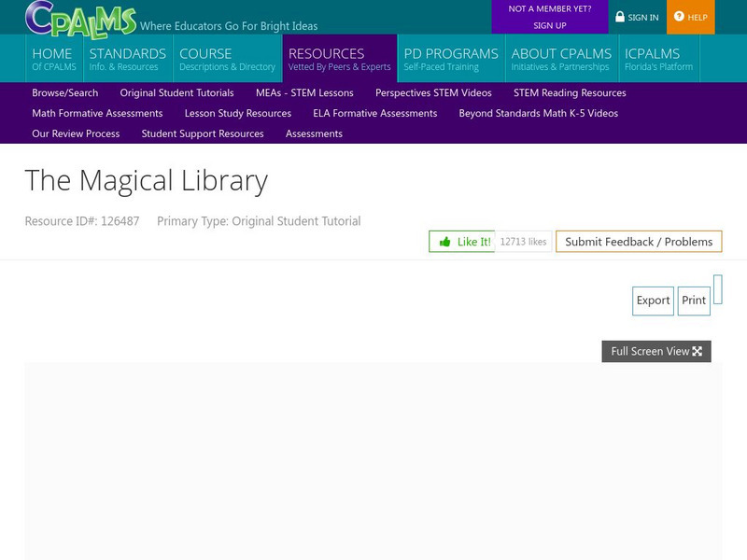Click the CPALMS logo
The height and width of the screenshot is (560, 747).
[x=80, y=18]
